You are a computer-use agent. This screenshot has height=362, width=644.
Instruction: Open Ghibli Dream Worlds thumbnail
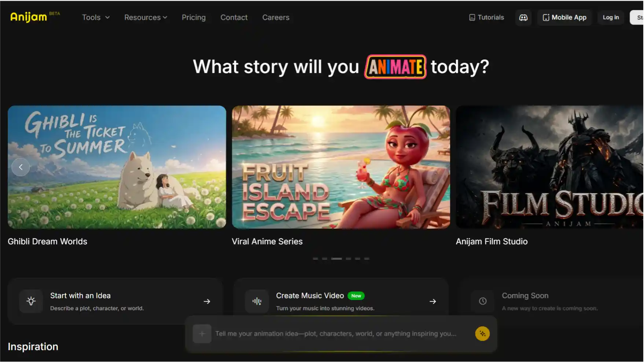pyautogui.click(x=117, y=167)
